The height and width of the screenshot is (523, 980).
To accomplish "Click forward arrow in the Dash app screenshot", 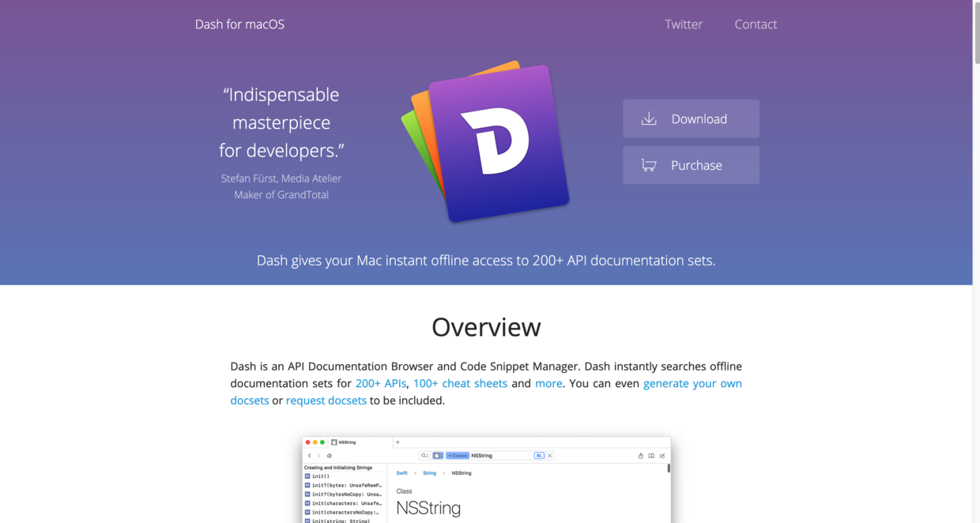I will click(x=318, y=456).
